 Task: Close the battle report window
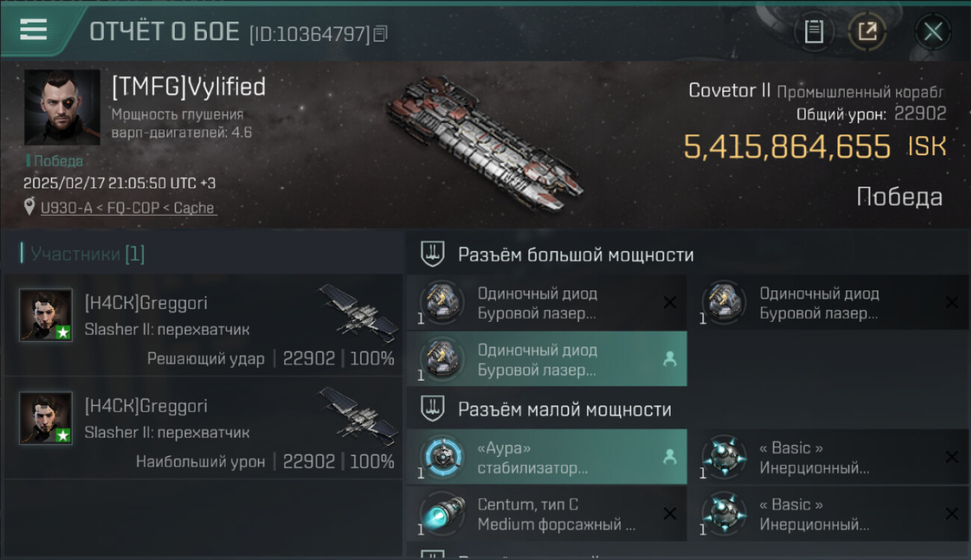coord(933,31)
